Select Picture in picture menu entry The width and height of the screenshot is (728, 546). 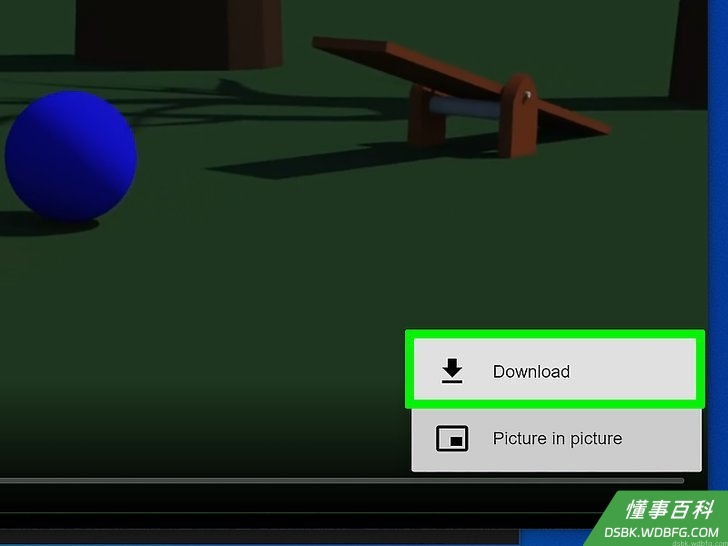point(556,439)
